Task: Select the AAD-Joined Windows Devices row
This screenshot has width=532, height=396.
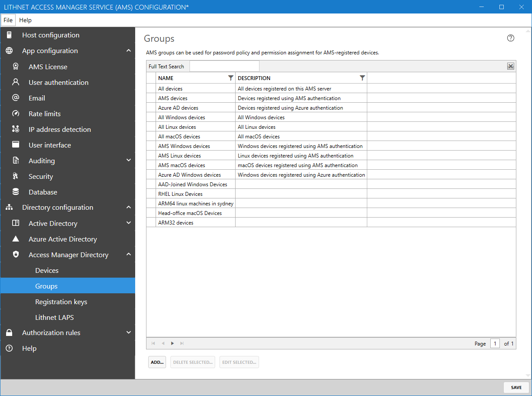Action: (x=331, y=184)
